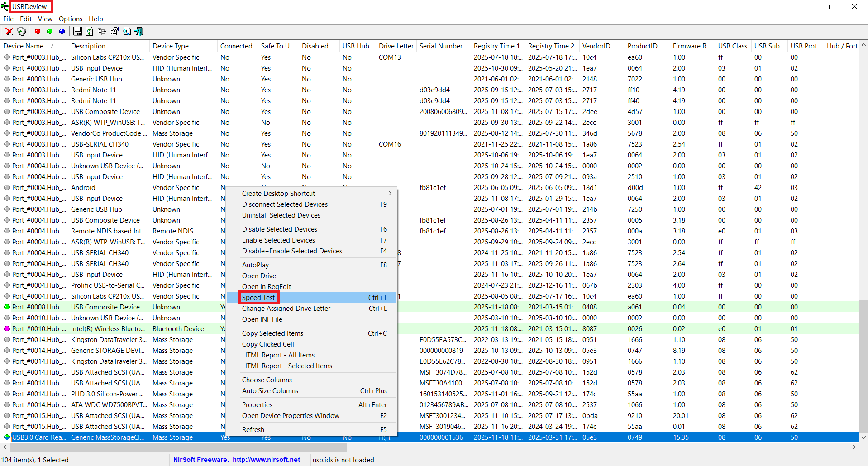Select Speed Test from context menu

258,298
